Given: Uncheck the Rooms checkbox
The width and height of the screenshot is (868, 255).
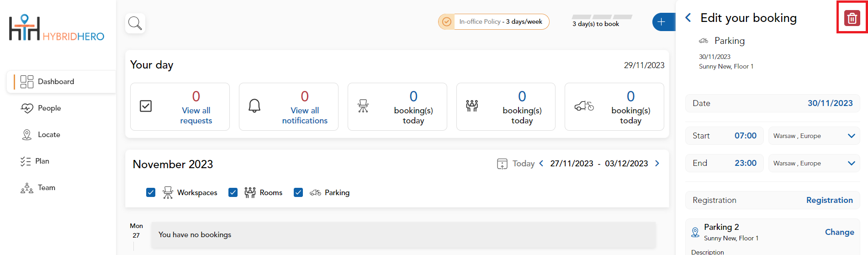Looking at the screenshot, I should 233,192.
